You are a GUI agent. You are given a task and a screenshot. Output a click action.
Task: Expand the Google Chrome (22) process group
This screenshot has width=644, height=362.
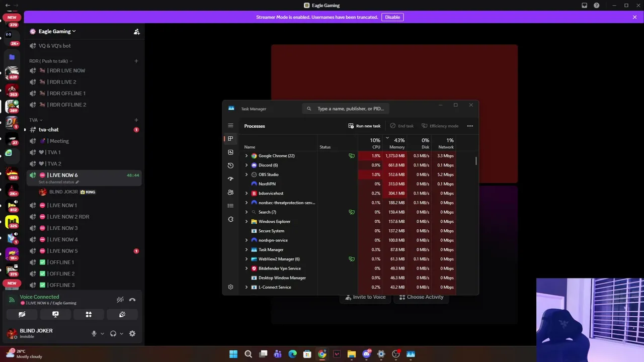(247, 156)
